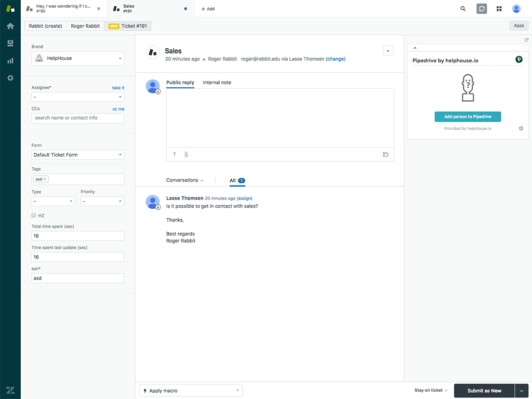Switch to the Public reply tab
This screenshot has width=532, height=399.
180,83
